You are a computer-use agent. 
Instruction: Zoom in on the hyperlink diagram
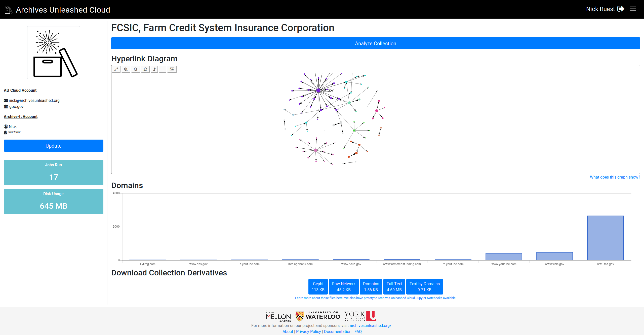[126, 69]
